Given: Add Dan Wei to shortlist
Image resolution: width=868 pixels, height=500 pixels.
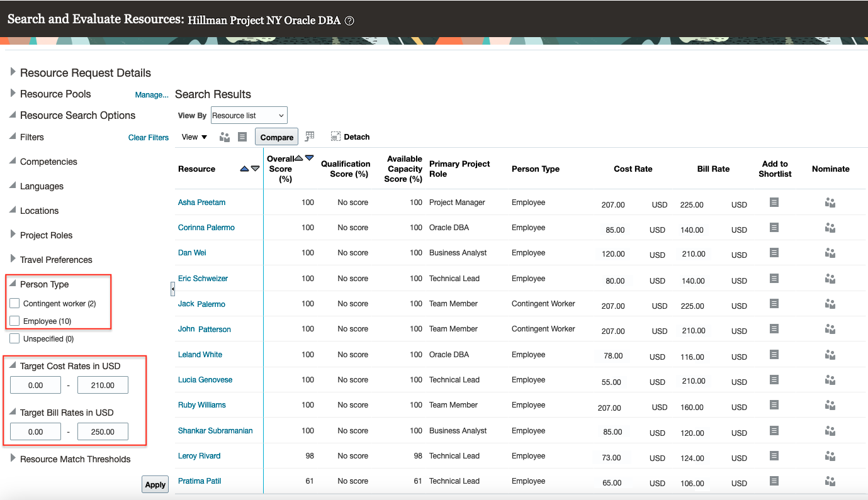Looking at the screenshot, I should (774, 252).
